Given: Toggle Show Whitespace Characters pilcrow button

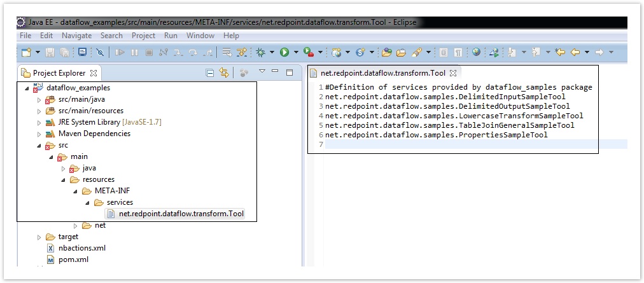Looking at the screenshot, I should coord(458,52).
